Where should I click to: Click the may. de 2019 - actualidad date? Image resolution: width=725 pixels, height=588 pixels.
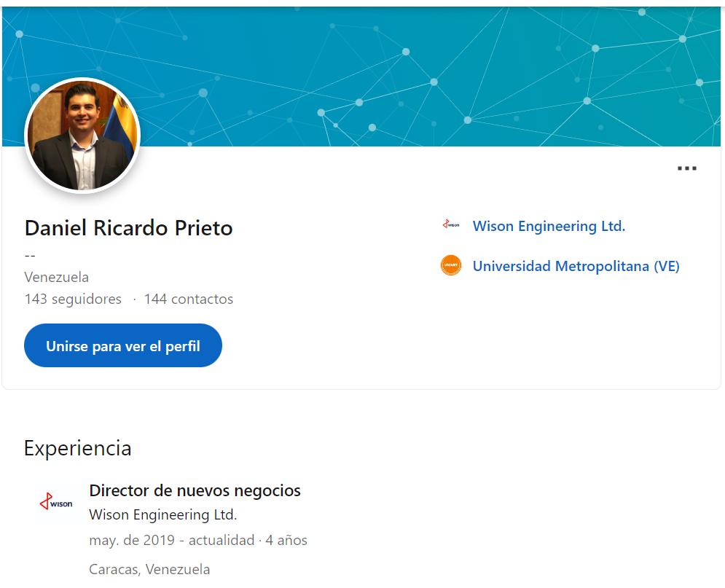point(171,540)
